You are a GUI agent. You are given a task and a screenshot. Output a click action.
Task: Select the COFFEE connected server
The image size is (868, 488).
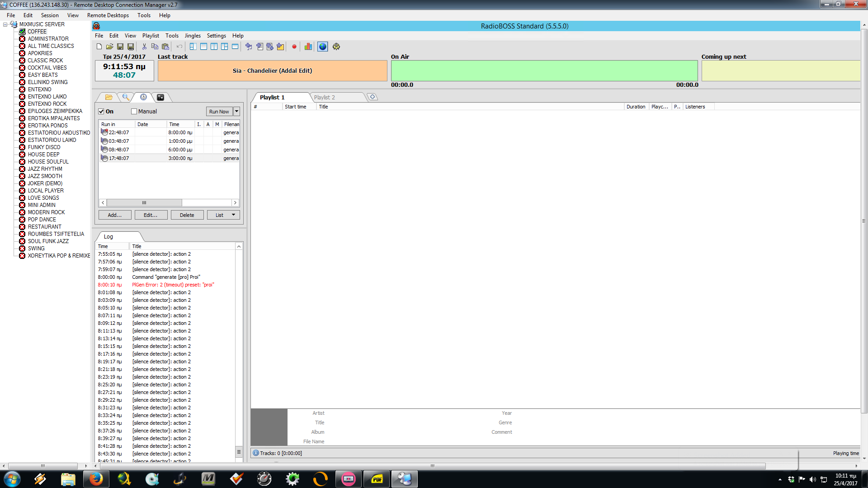point(37,32)
